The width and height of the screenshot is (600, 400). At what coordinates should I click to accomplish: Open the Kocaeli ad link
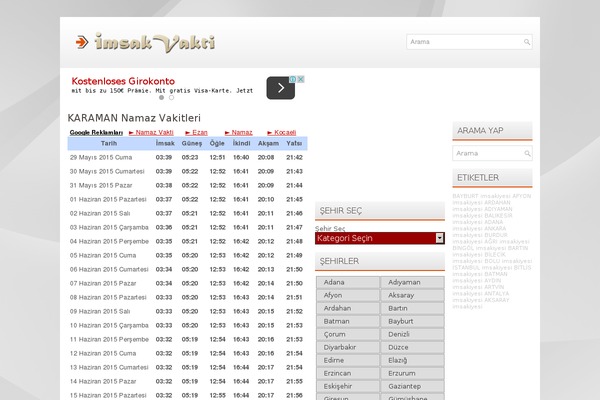(x=282, y=132)
